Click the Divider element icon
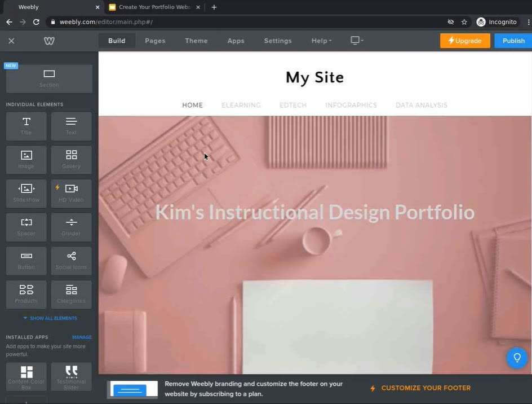This screenshot has width=532, height=404. click(x=71, y=227)
